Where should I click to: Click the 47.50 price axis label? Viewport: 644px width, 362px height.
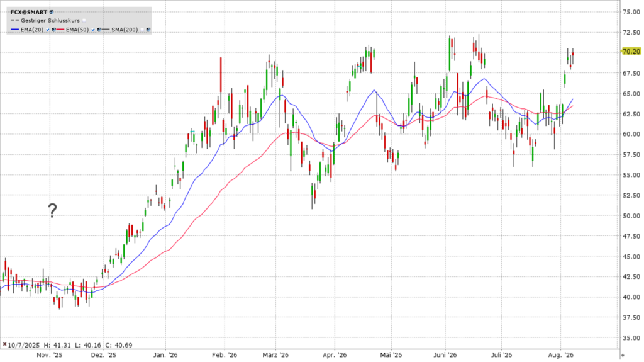point(631,236)
